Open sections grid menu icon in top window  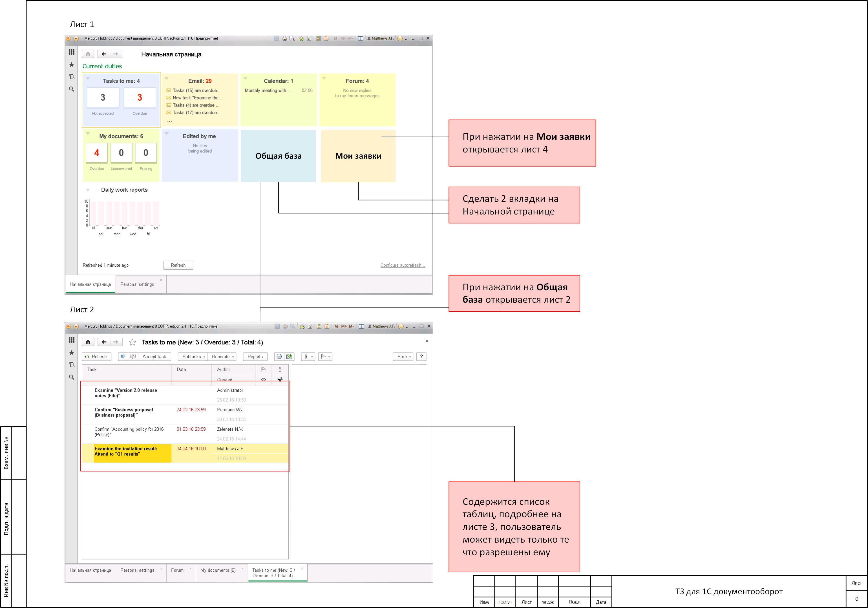pyautogui.click(x=71, y=52)
